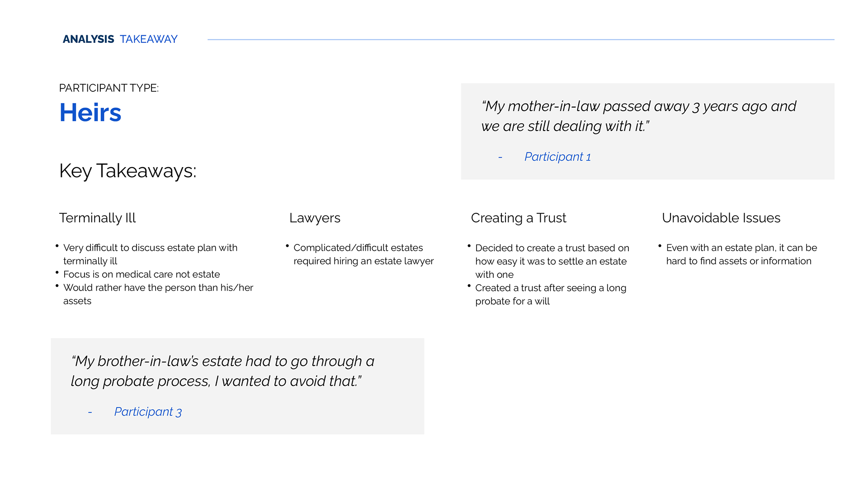
Task: Select the PARTICIPANT TYPE label
Action: [109, 88]
